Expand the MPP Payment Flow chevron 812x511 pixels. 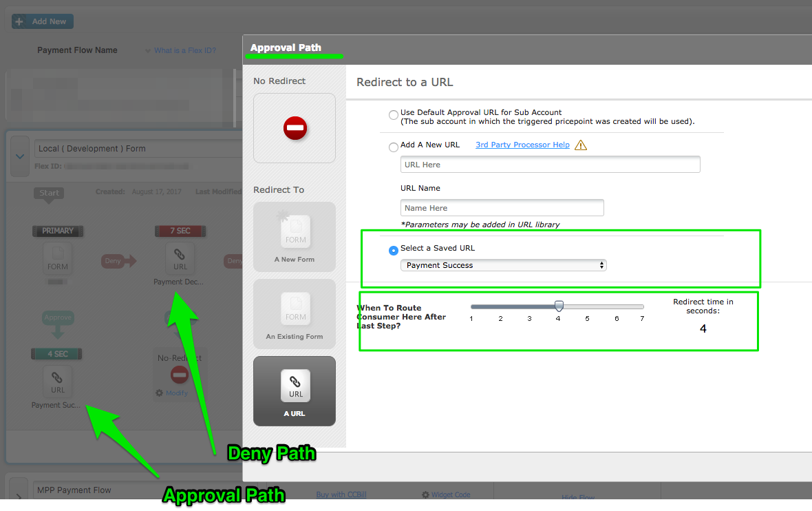point(19,496)
